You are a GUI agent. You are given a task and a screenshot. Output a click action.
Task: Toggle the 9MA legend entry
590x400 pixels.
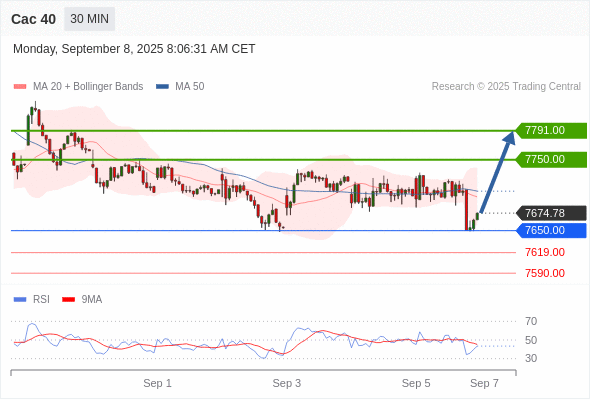pos(82,300)
